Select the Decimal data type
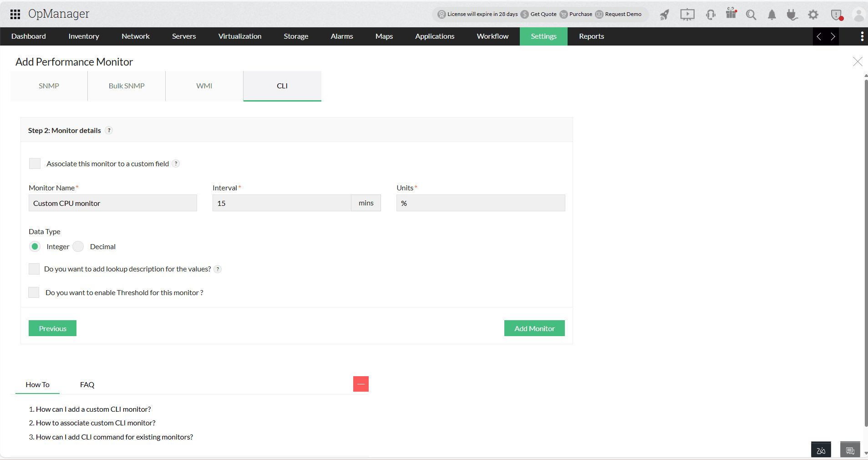Image resolution: width=868 pixels, height=460 pixels. [78, 246]
